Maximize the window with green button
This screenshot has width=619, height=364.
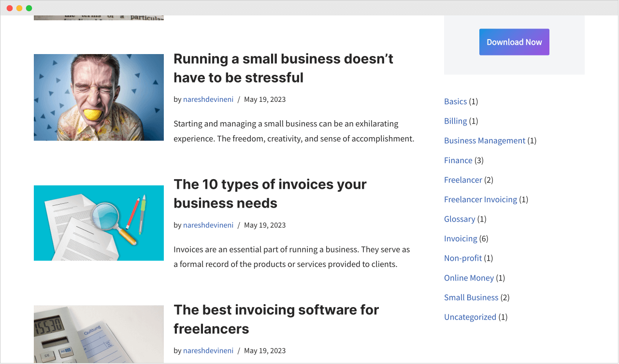point(29,8)
